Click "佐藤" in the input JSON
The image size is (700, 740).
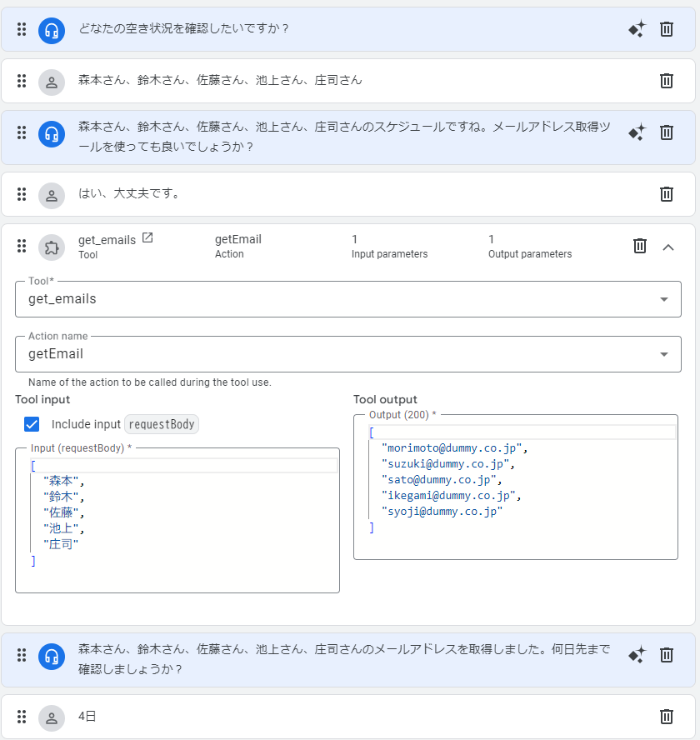61,512
